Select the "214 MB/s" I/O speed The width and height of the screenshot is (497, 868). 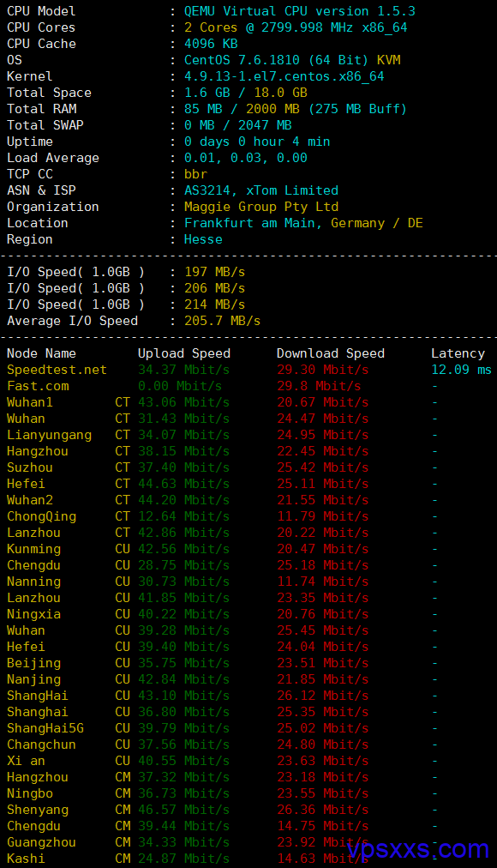(214, 304)
